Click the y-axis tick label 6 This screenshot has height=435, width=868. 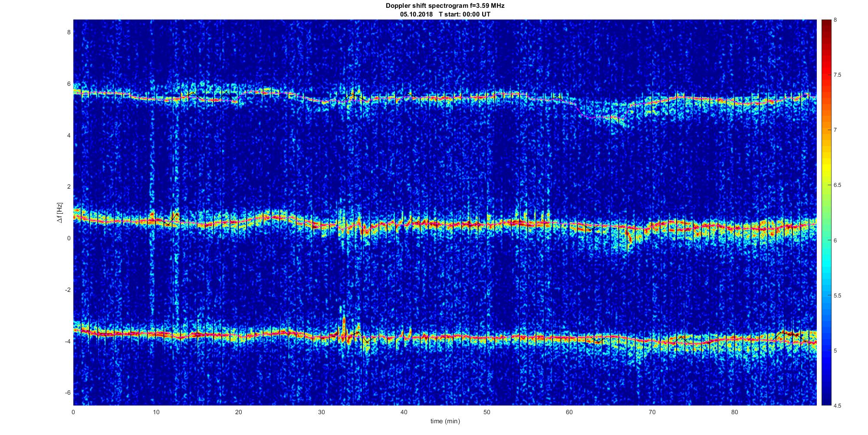coord(68,84)
